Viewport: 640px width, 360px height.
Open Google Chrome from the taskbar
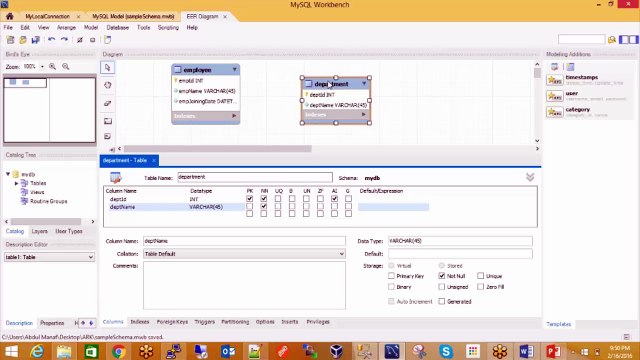point(118,351)
